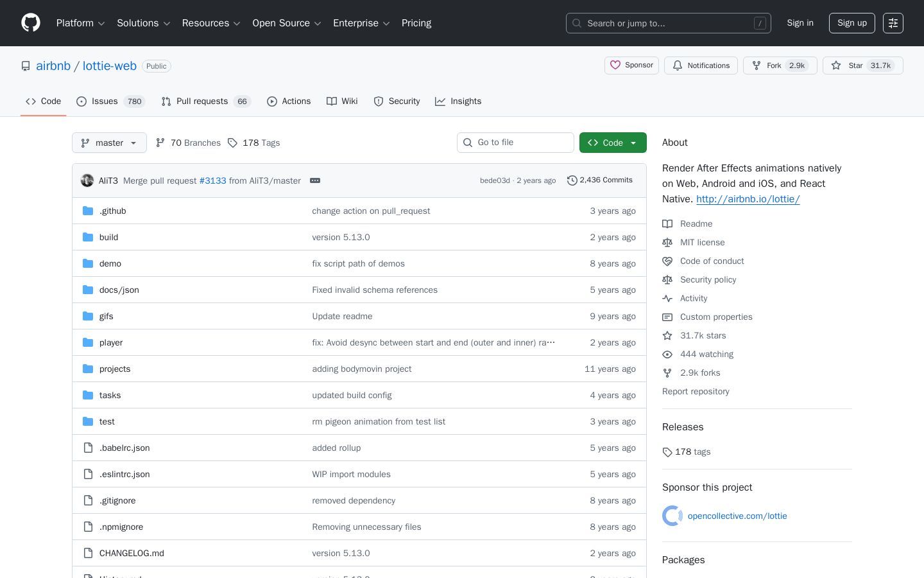
Task: Click Sign in link
Action: 800,23
